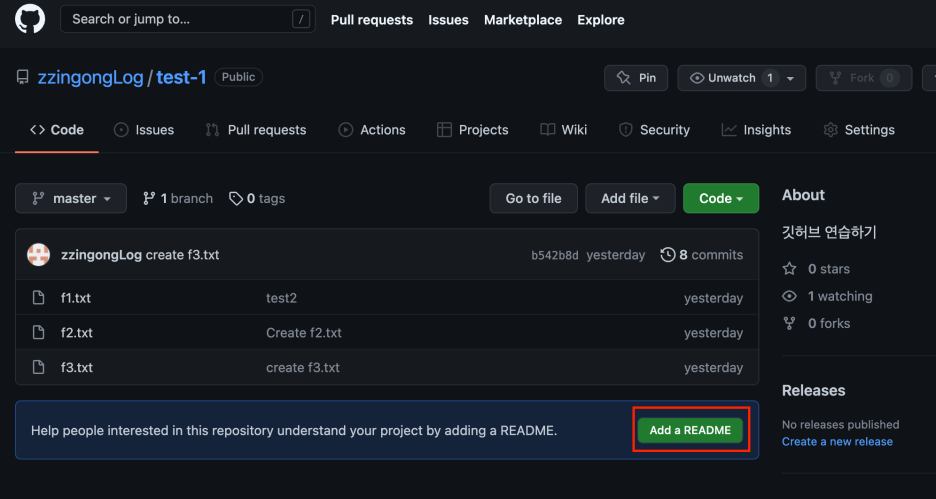Click the Wiki book icon
Screen dimensions: 936x499
547,130
